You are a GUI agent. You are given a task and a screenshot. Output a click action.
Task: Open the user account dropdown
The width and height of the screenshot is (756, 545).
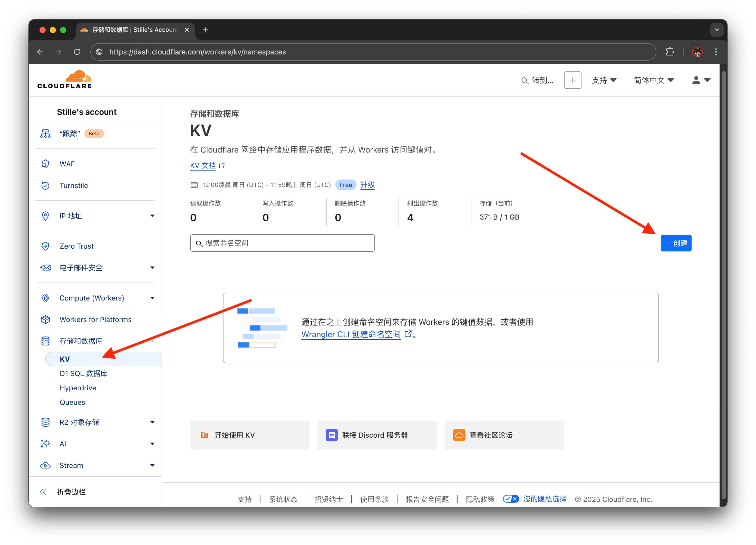tap(701, 80)
